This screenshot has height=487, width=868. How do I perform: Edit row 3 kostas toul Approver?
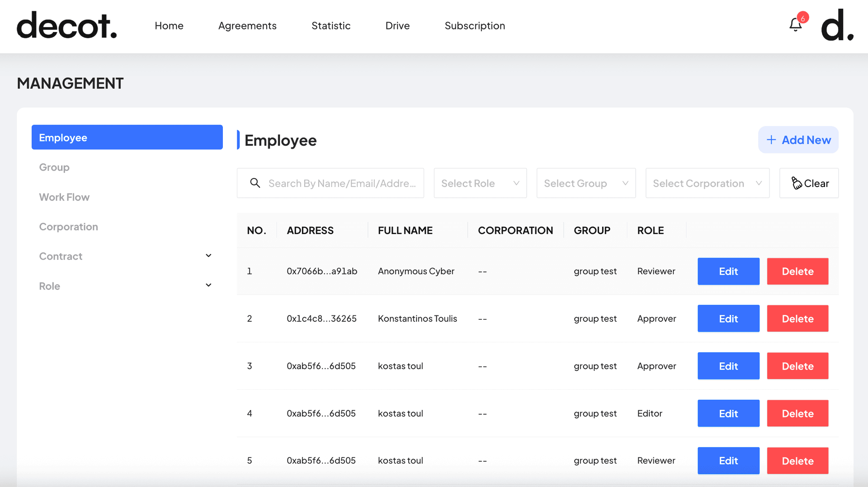click(x=728, y=366)
